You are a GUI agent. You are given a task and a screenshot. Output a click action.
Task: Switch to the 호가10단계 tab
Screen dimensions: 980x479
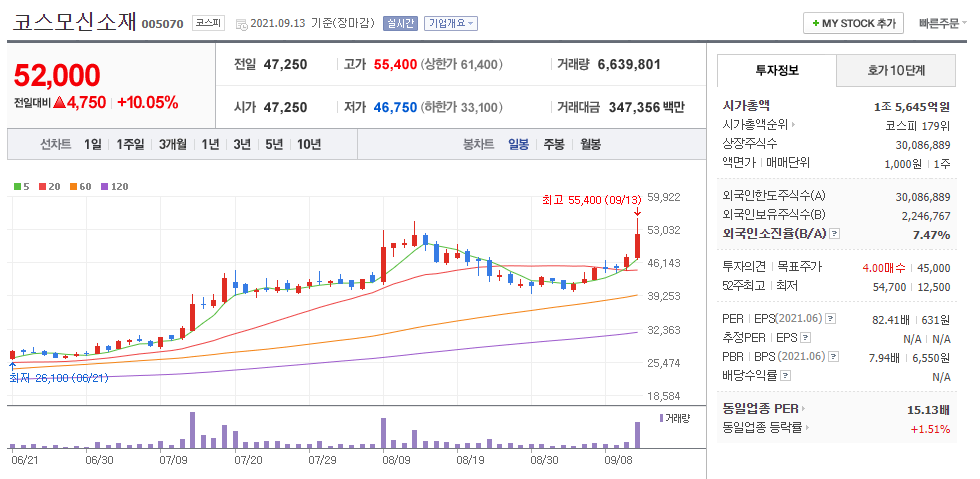pyautogui.click(x=896, y=70)
